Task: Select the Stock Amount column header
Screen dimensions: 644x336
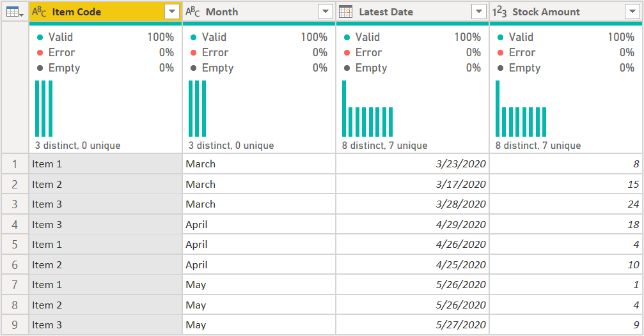Action: [x=567, y=11]
